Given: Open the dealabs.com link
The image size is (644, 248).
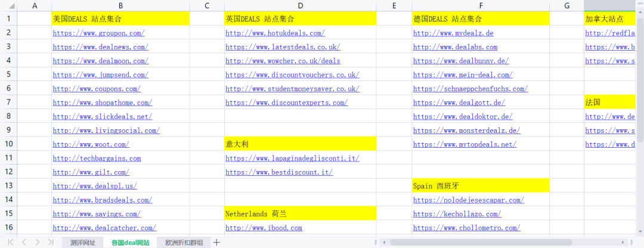Looking at the screenshot, I should pyautogui.click(x=455, y=47).
